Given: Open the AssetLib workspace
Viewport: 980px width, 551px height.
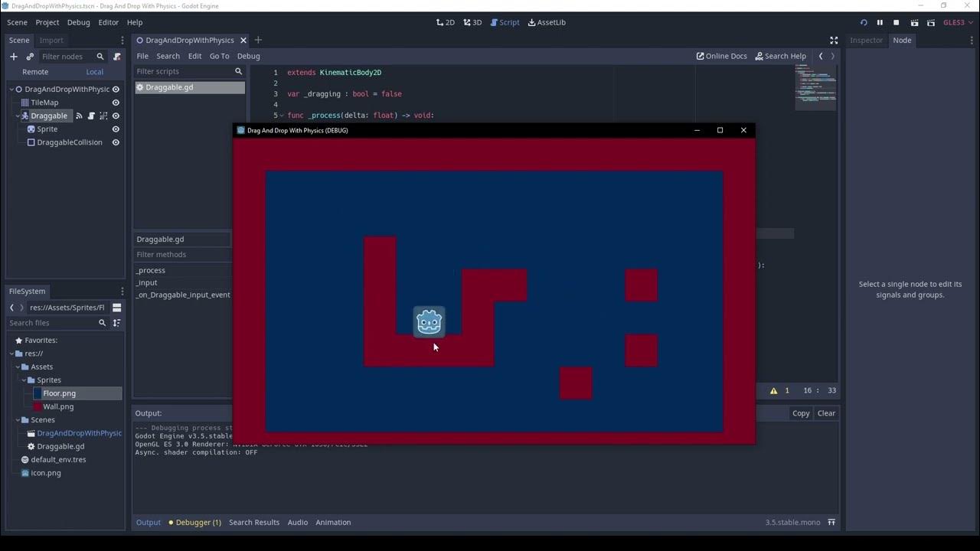Looking at the screenshot, I should coord(547,23).
